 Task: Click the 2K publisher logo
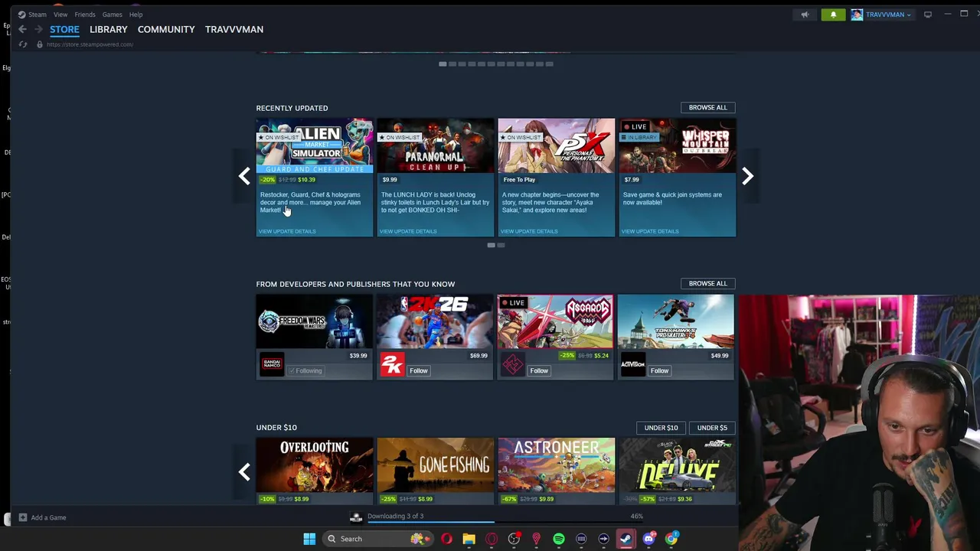[x=392, y=364]
